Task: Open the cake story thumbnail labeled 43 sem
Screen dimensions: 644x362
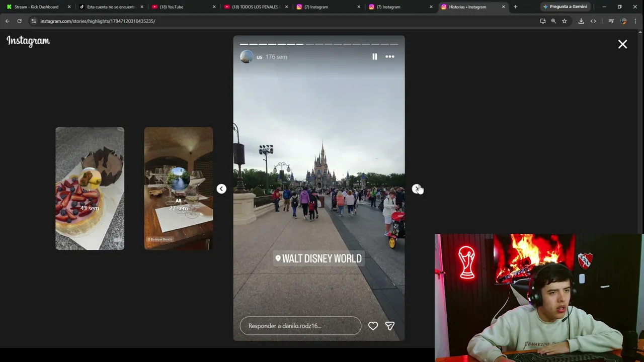Action: (90, 189)
